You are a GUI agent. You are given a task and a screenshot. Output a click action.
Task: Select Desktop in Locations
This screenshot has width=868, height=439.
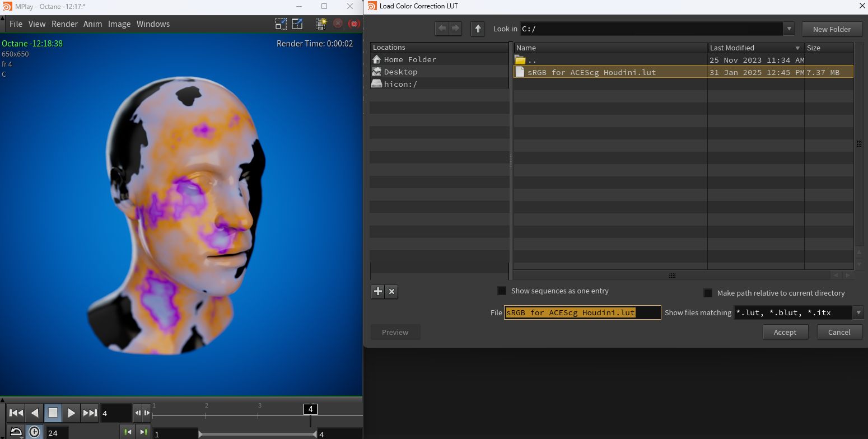point(440,72)
